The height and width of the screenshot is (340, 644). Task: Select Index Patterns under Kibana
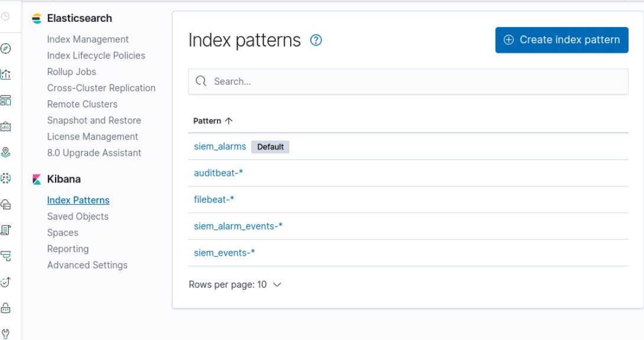pyautogui.click(x=79, y=200)
